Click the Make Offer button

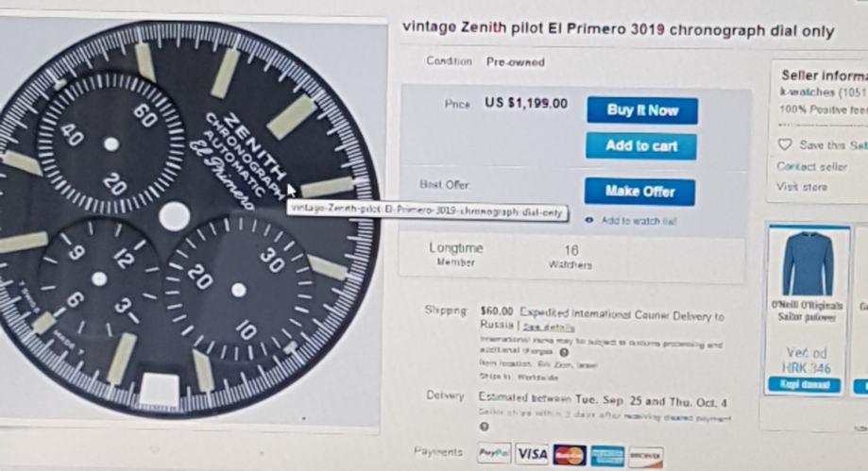pos(640,192)
